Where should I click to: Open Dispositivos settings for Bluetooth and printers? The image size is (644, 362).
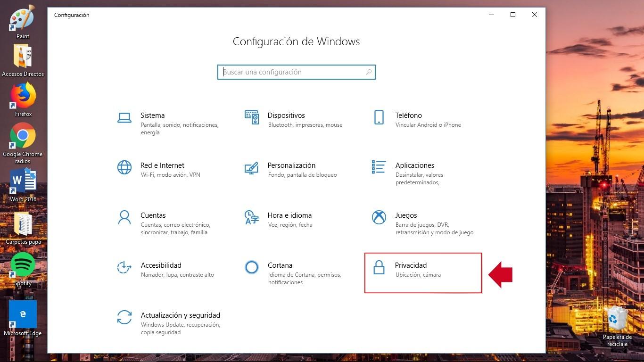[x=286, y=115]
